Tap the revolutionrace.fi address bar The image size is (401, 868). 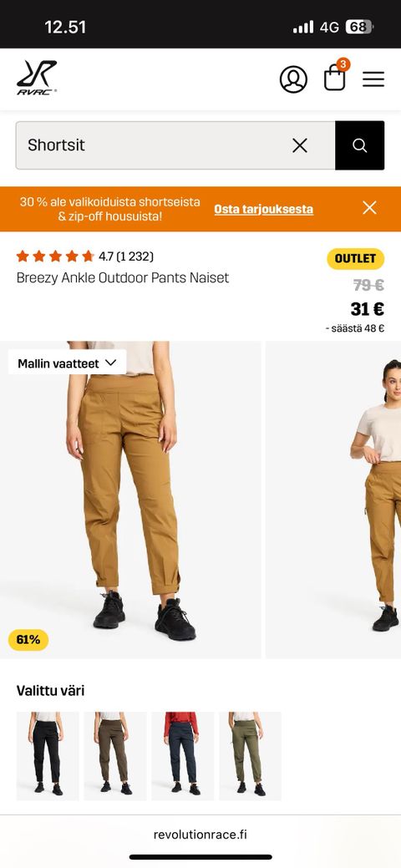(x=200, y=835)
